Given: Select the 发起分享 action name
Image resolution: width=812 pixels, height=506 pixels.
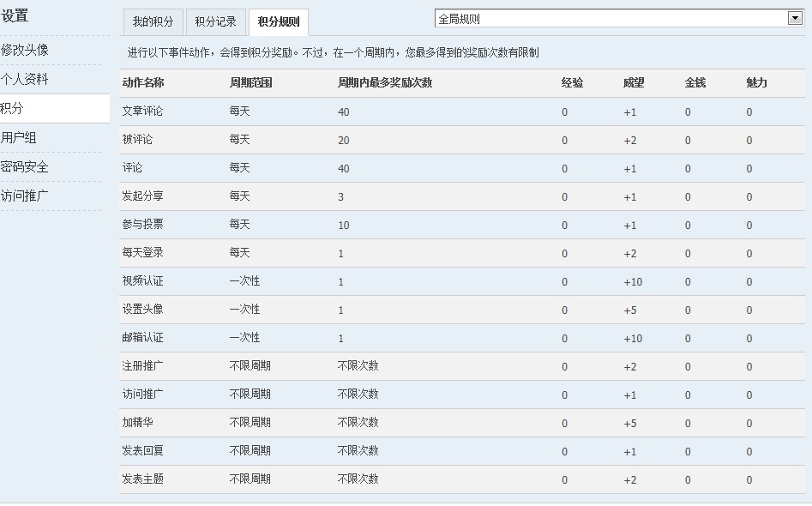Looking at the screenshot, I should click(x=142, y=196).
